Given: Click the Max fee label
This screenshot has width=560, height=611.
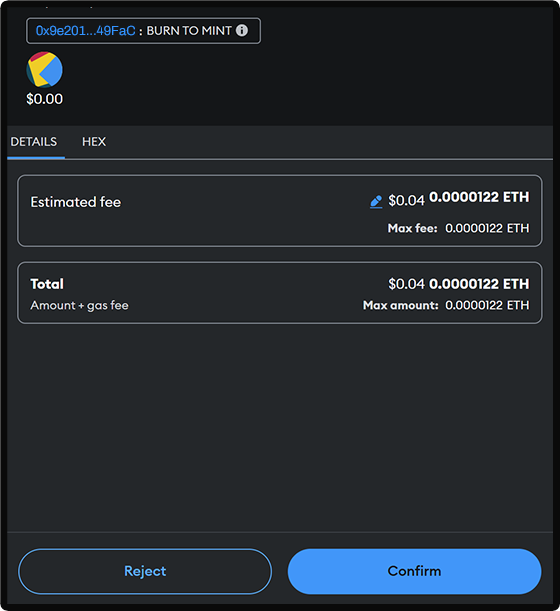Looking at the screenshot, I should [x=412, y=228].
